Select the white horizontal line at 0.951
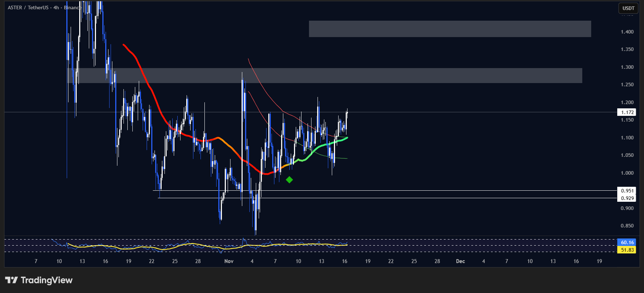Image resolution: width=644 pixels, height=293 pixels. point(392,191)
